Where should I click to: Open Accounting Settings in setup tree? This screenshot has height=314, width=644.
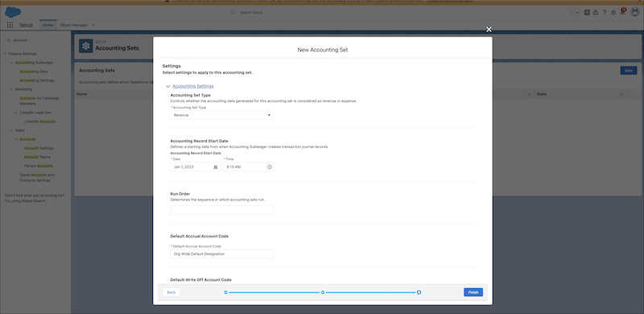(37, 81)
